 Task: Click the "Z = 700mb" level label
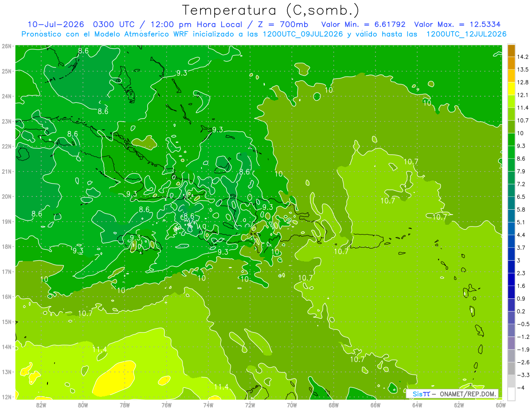coord(282,24)
